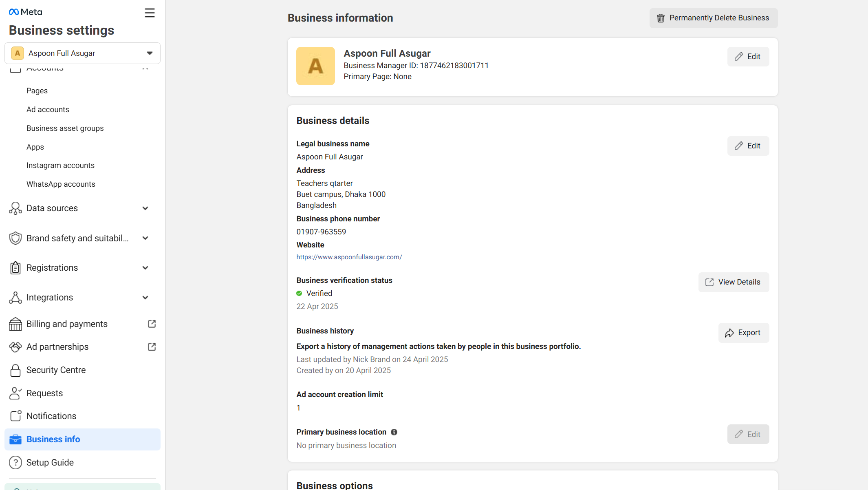The height and width of the screenshot is (490, 868).
Task: Click the 22 Apr 2025 verification date
Action: pos(317,307)
